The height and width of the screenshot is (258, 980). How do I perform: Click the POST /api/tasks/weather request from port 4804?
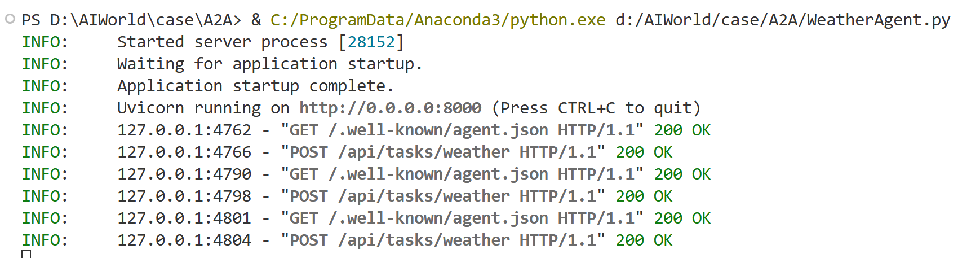(443, 240)
